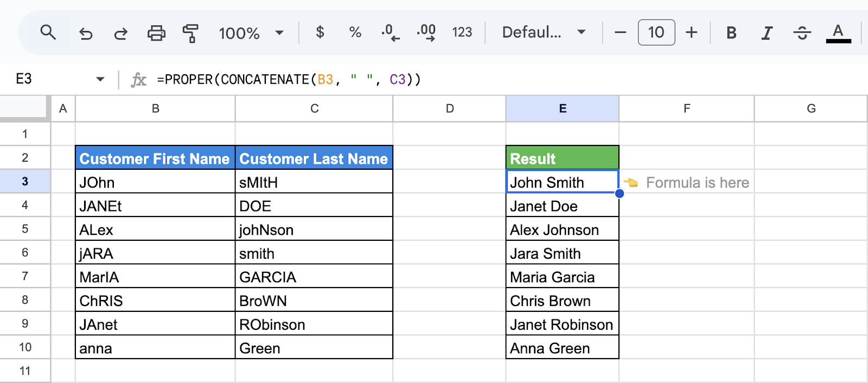The width and height of the screenshot is (868, 383).
Task: Click the green Result header cell
Action: point(563,158)
